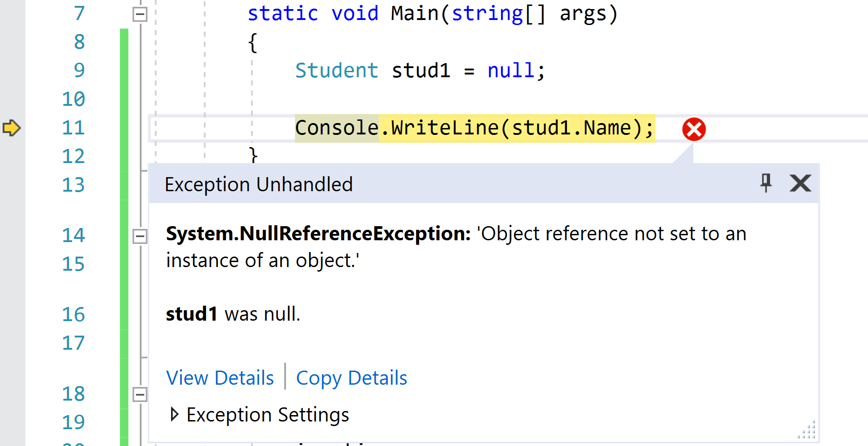Viewport: 868px width, 446px height.
Task: Collapse the code block at line 14
Action: (140, 236)
